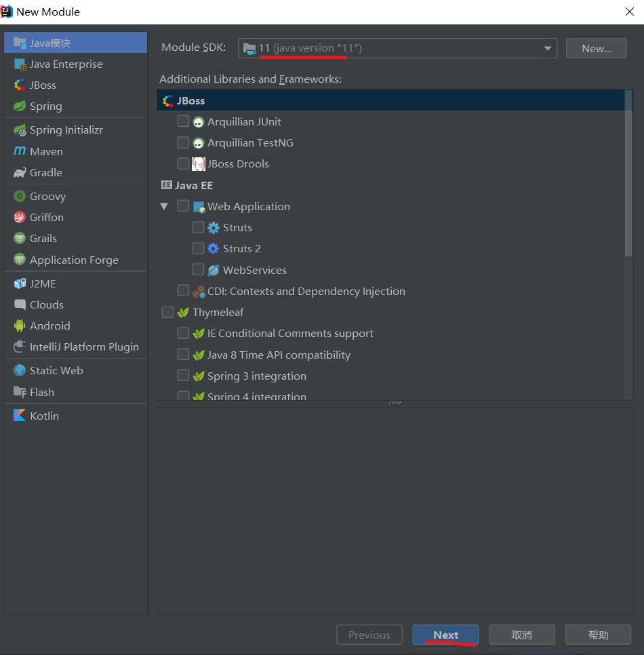Screen dimensions: 644x655
Task: Click the 帮助 help button
Action: [598, 635]
